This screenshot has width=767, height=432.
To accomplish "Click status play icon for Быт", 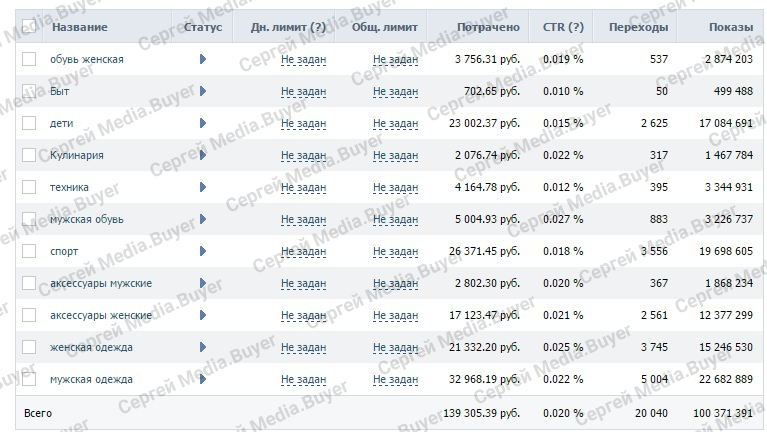I will coord(203,91).
